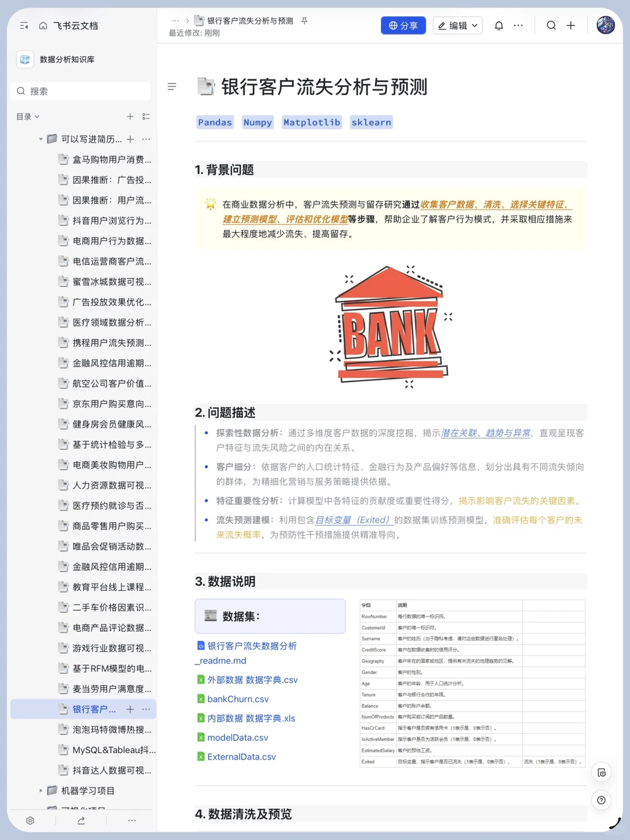This screenshot has width=630, height=840.
Task: Open Feishu Docs home icon
Action: click(x=43, y=26)
